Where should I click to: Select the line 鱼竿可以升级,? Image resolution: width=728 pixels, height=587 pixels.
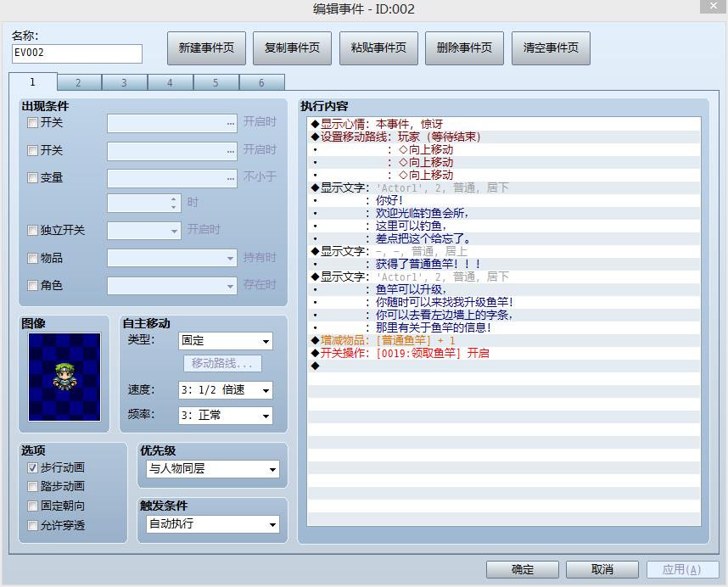(x=504, y=289)
